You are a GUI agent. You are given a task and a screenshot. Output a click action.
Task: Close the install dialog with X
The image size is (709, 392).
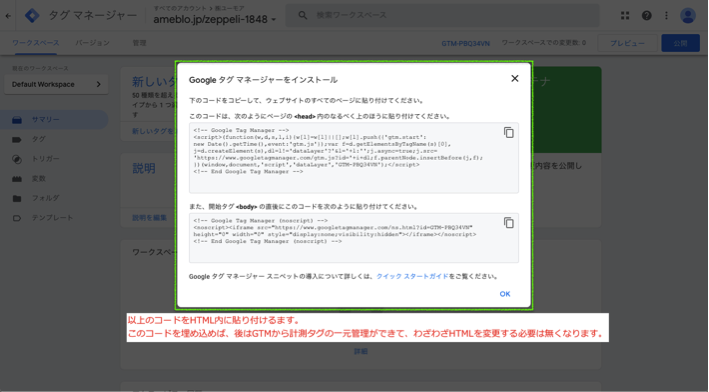[515, 79]
